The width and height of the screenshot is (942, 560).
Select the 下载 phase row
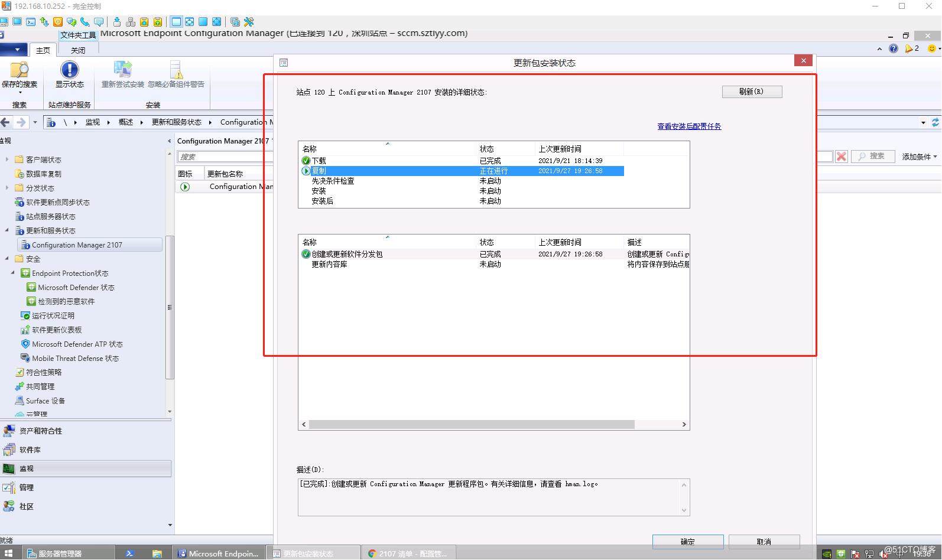coord(462,161)
